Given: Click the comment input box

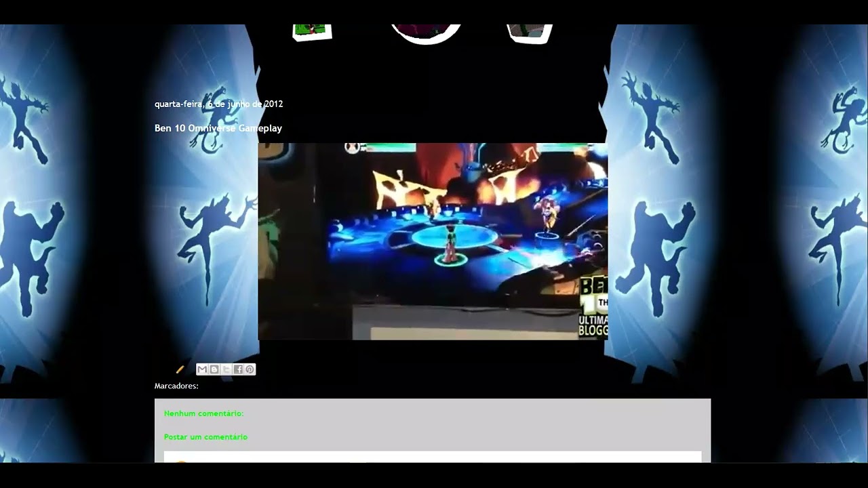Looking at the screenshot, I should click(x=433, y=457).
